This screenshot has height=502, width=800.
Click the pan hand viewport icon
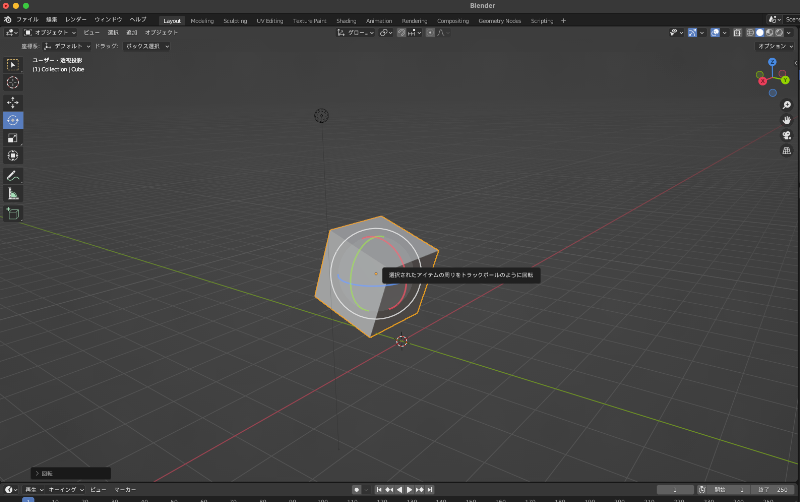click(x=787, y=120)
